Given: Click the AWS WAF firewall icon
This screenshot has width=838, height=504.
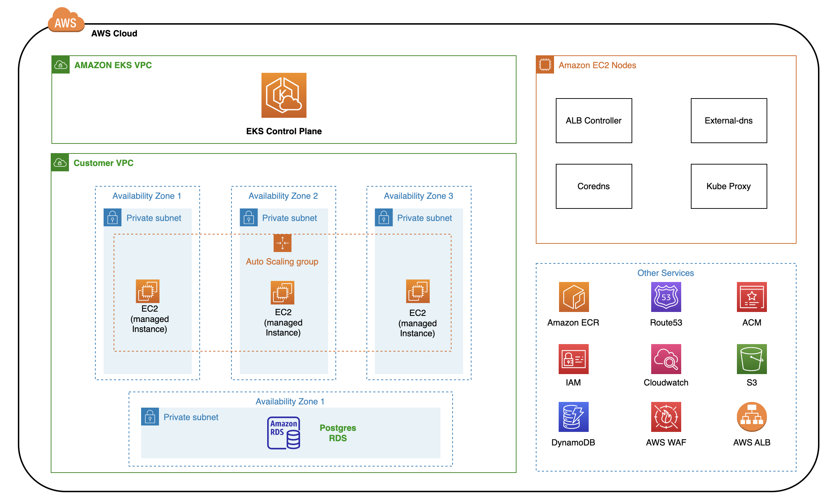Looking at the screenshot, I should (666, 417).
